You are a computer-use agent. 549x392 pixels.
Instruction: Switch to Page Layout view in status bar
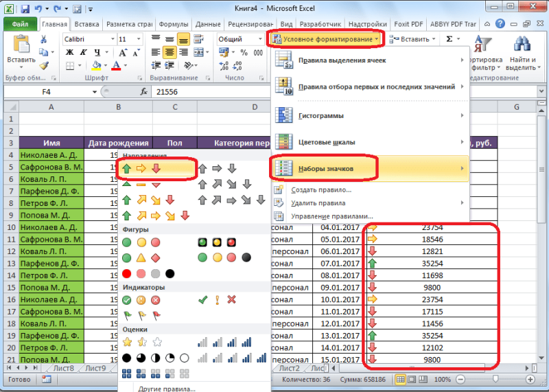[412, 380]
